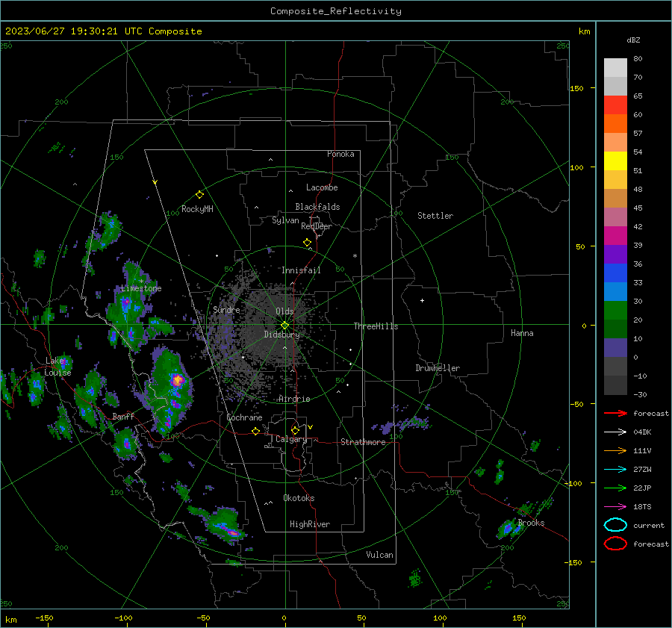The image size is (672, 628).
Task: Click the storm cell west of HighRiver
Action: pos(225,526)
